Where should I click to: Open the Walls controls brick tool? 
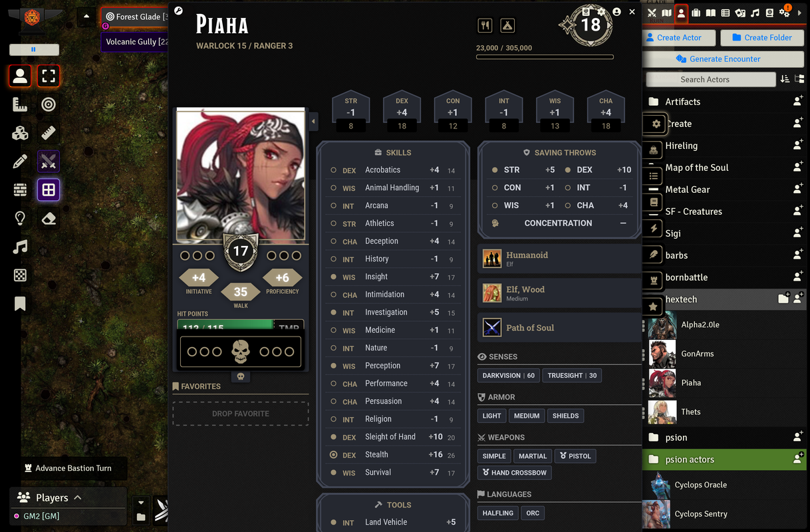[x=20, y=190]
